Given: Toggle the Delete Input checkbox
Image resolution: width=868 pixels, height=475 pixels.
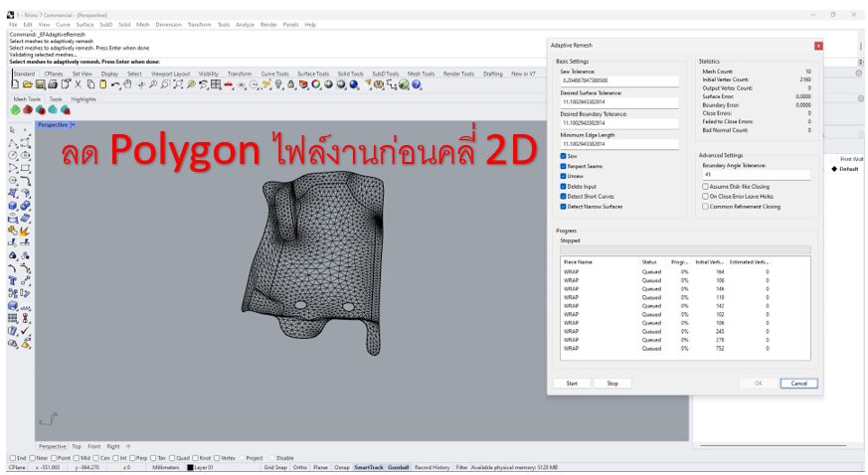Looking at the screenshot, I should click(x=564, y=185).
